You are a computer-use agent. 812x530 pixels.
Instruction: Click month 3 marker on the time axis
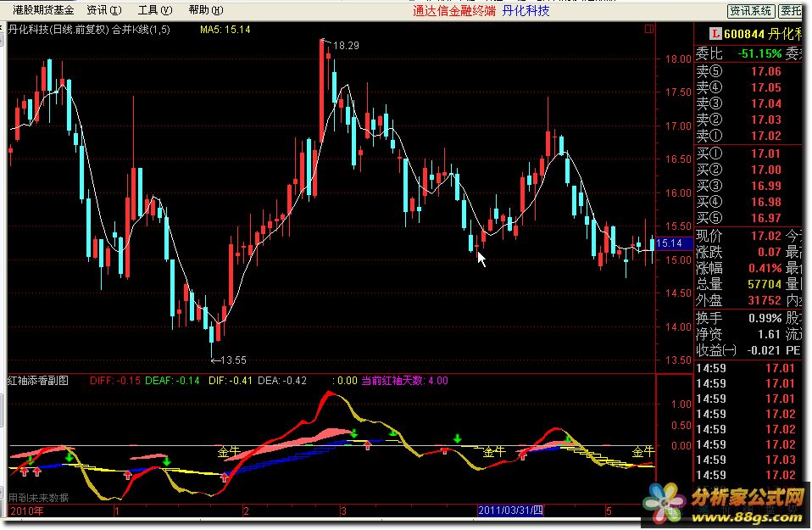point(343,510)
